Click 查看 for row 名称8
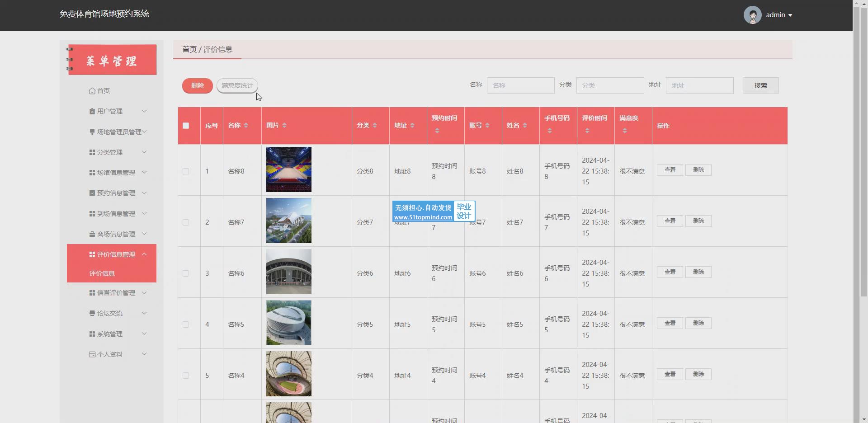The height and width of the screenshot is (423, 868). (670, 170)
